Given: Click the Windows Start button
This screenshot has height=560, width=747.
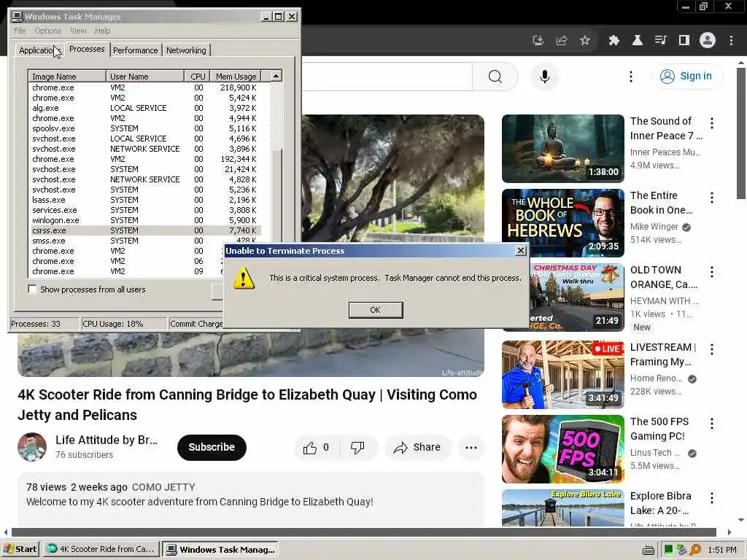Looking at the screenshot, I should point(20,549).
